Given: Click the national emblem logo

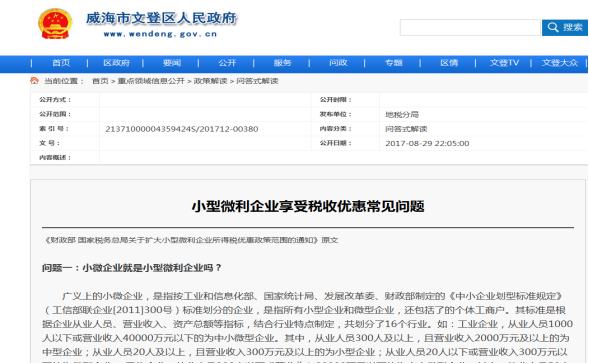Looking at the screenshot, I should [55, 24].
